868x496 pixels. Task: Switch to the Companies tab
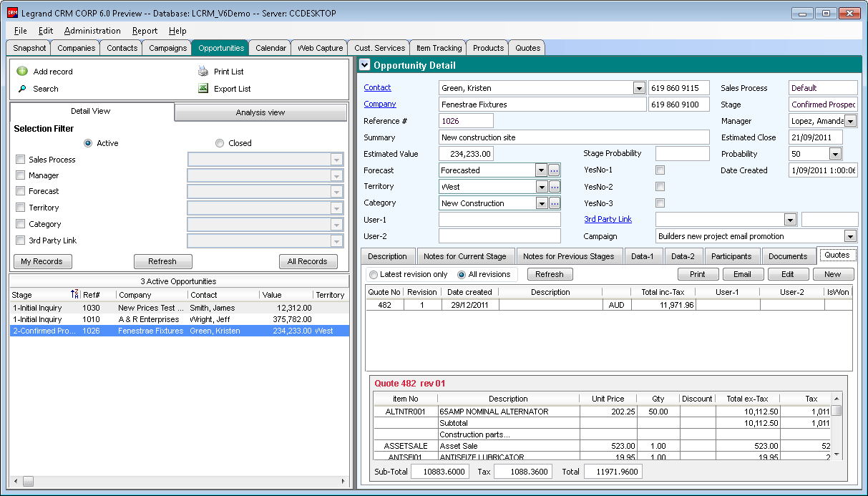[x=77, y=48]
